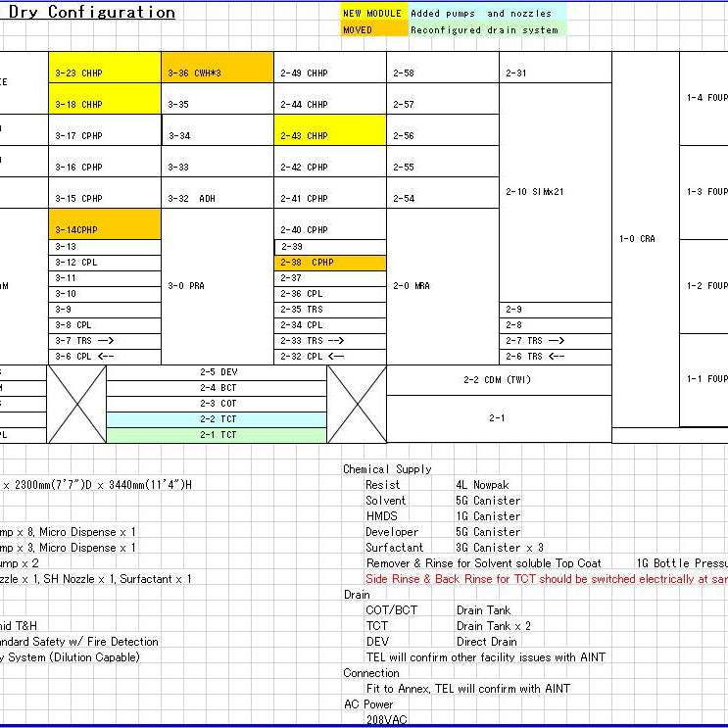Viewport: 728px width, 728px height.
Task: Click the 1-4 FOUP cell
Action: point(704,98)
